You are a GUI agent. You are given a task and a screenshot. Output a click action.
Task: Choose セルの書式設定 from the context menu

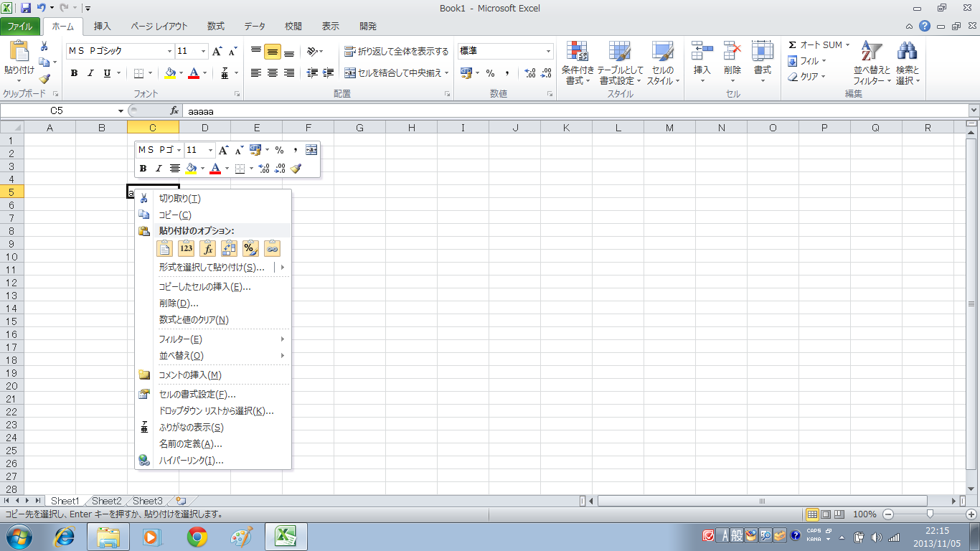[197, 395]
